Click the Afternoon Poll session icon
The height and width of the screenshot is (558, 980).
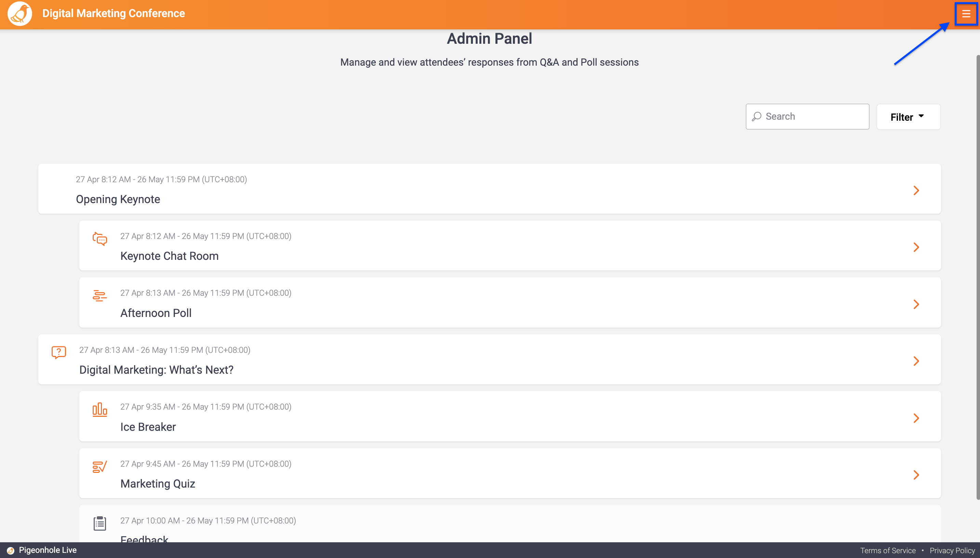[x=99, y=295]
